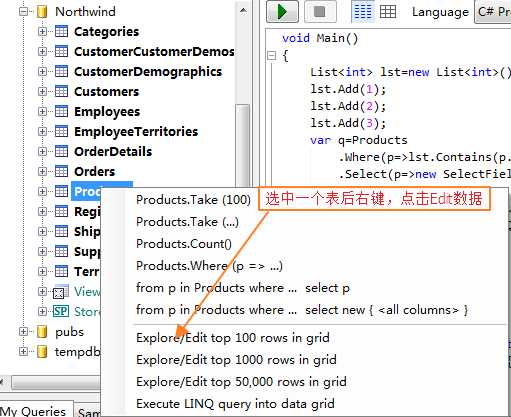511x417 pixels.
Task: Click the CustomerDemographics table icon
Action: pos(61,71)
